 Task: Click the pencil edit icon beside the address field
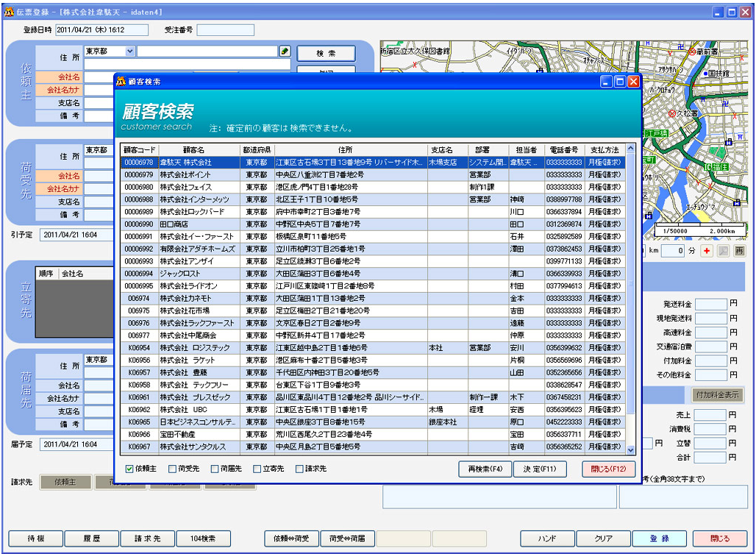pyautogui.click(x=285, y=52)
